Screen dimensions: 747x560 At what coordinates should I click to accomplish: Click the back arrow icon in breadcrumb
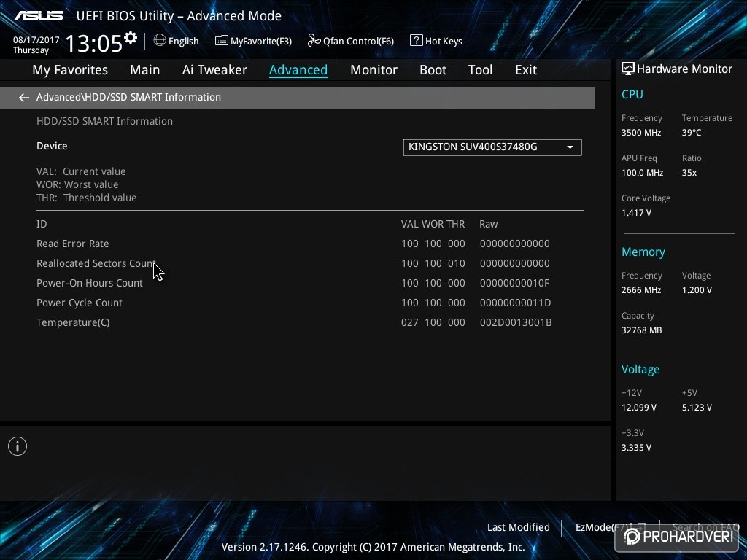(x=24, y=98)
